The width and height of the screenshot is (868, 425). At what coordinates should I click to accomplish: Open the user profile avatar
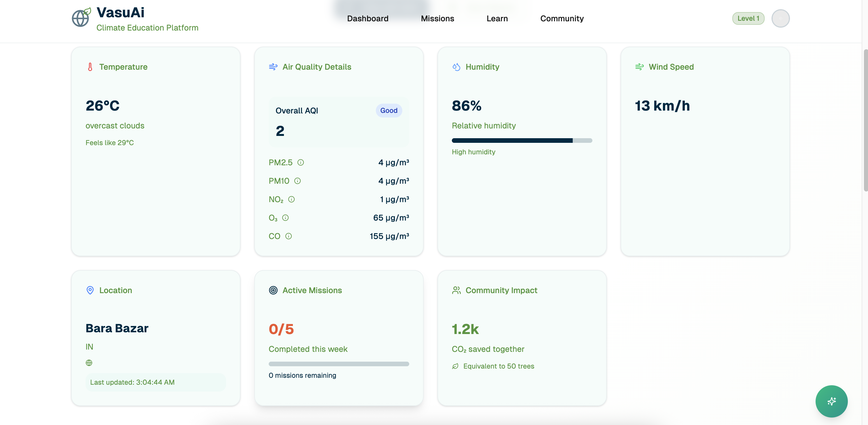[780, 18]
